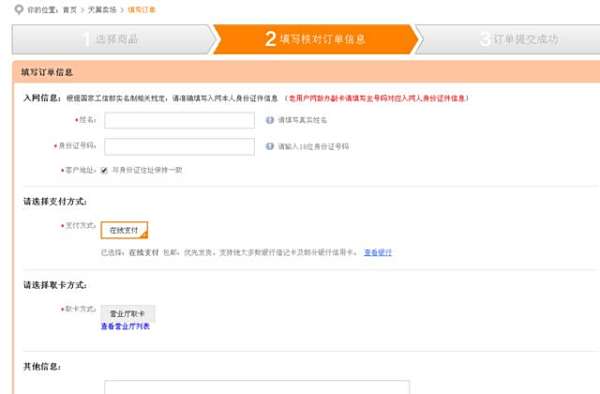The width and height of the screenshot is (600, 394).
Task: Click the 其他信息 text box
Action: coord(257,387)
